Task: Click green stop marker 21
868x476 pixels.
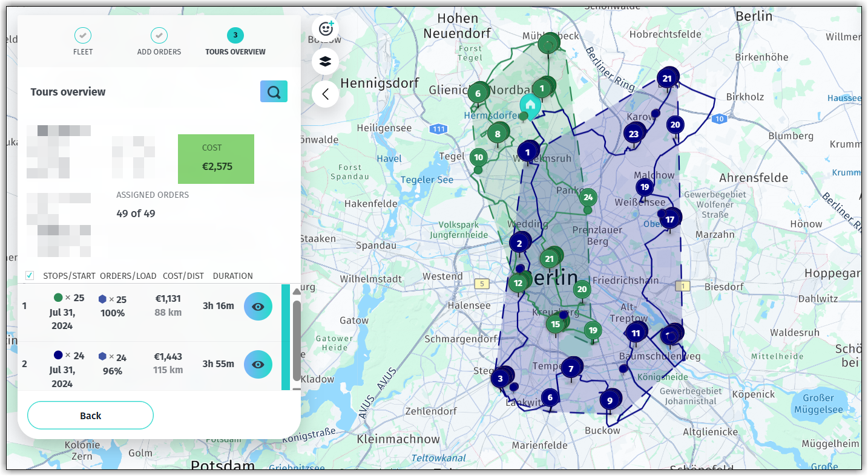Action: (549, 259)
